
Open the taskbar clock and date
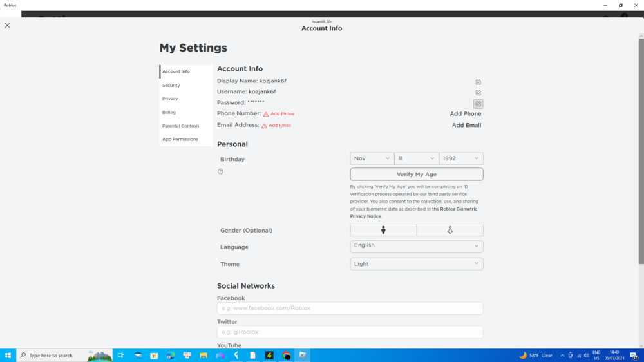click(x=614, y=356)
